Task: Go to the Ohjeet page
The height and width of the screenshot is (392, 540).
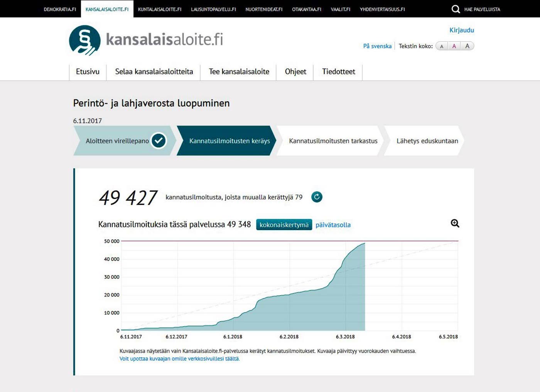Action: [x=295, y=72]
